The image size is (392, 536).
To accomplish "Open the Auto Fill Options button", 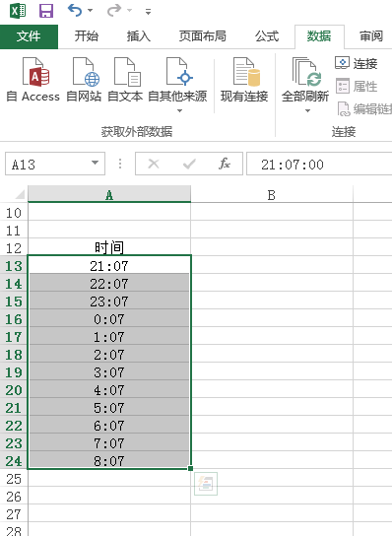I will (x=206, y=484).
